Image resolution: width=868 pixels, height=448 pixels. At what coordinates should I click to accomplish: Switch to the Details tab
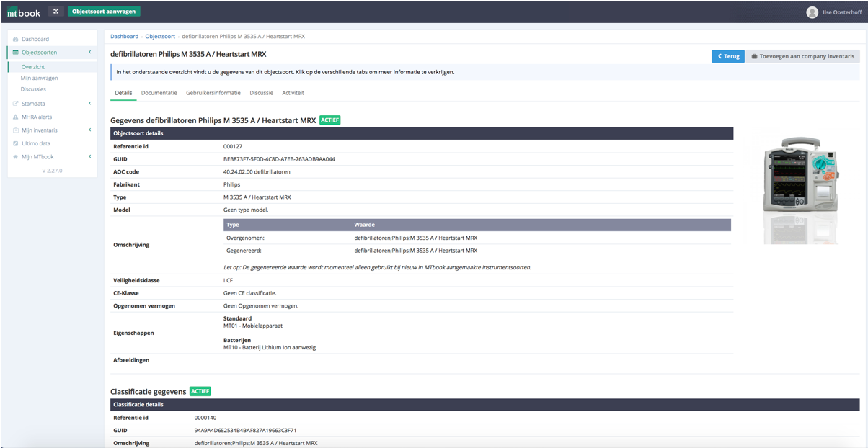123,93
